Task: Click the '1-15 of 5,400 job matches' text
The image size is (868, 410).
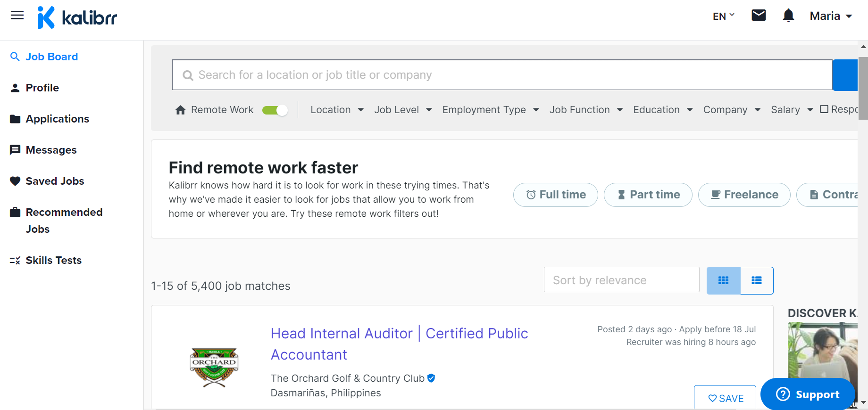Action: [221, 286]
